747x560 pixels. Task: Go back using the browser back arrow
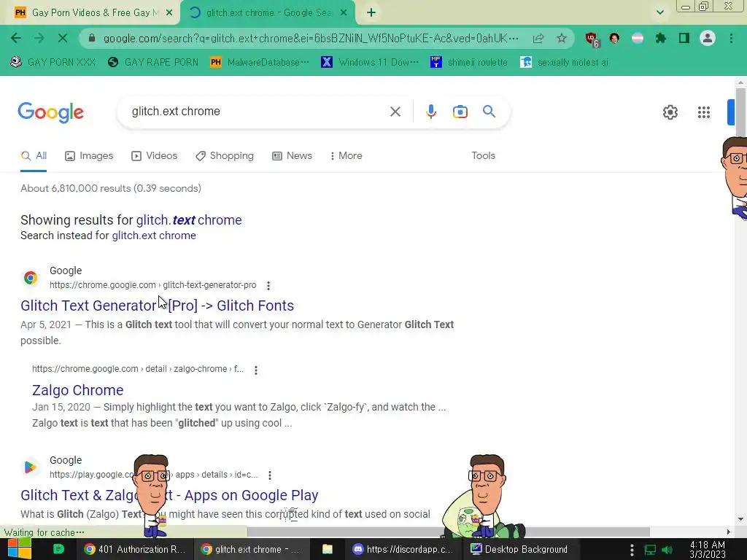click(16, 38)
